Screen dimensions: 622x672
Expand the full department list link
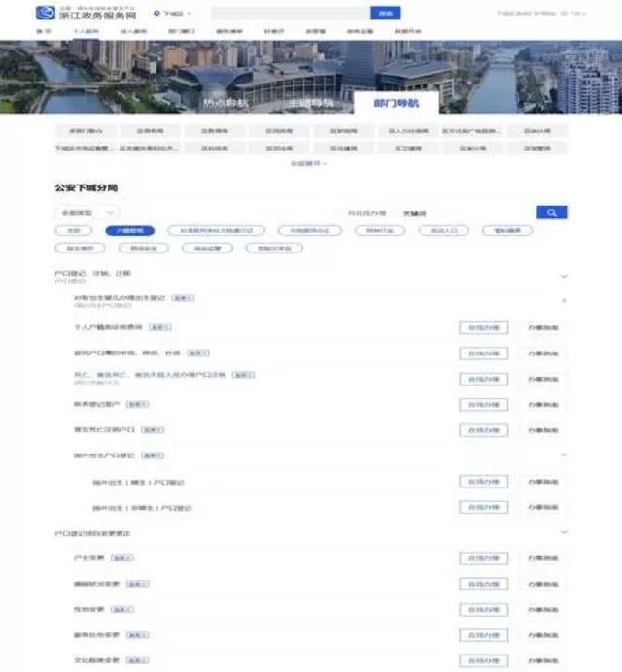pos(310,163)
